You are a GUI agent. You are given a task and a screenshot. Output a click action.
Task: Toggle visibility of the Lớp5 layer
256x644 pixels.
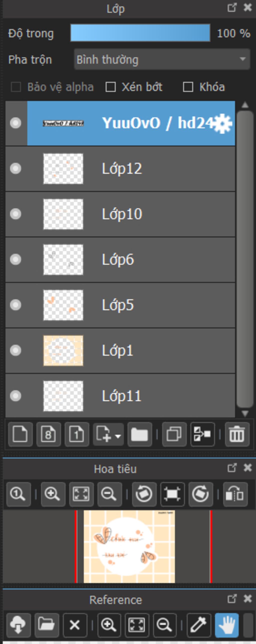click(15, 305)
